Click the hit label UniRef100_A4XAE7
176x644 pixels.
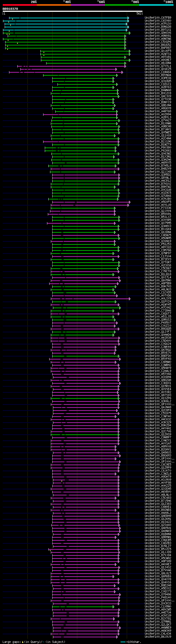tap(158, 564)
